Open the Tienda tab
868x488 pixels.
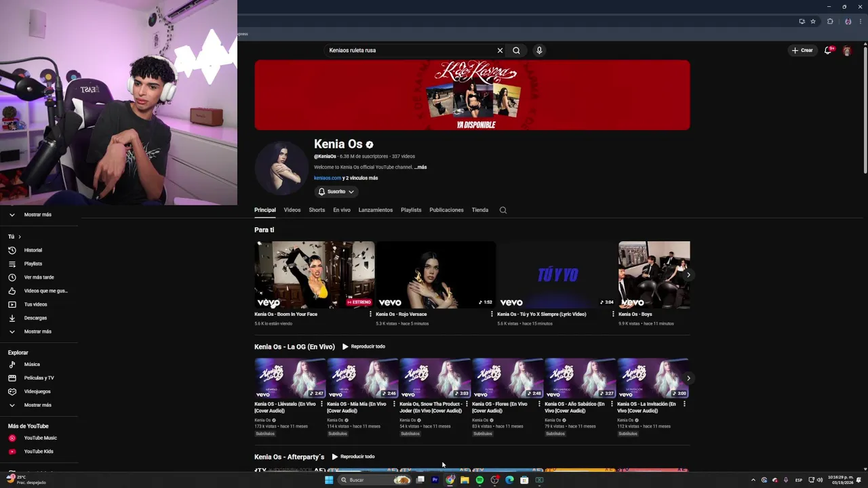coord(480,210)
